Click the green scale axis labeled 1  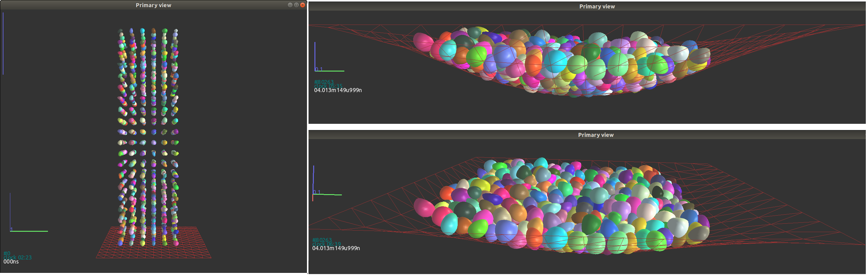pyautogui.click(x=29, y=231)
